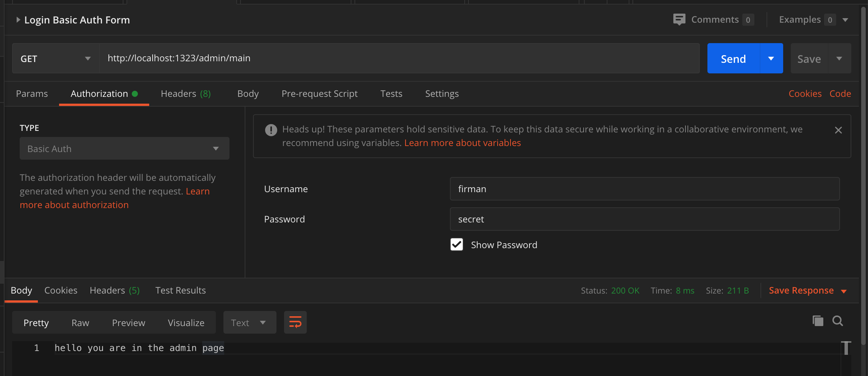Dismiss the Heads up warning banner
The width and height of the screenshot is (868, 376).
click(838, 130)
